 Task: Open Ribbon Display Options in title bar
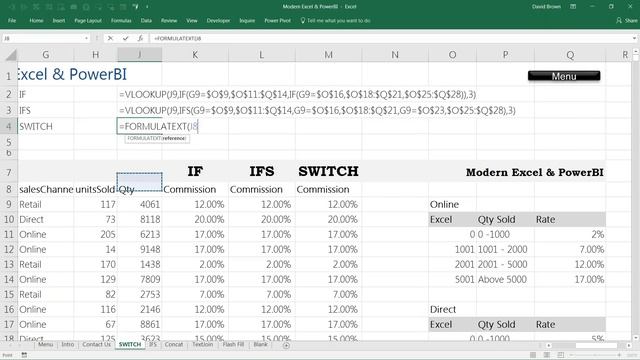(x=573, y=7)
